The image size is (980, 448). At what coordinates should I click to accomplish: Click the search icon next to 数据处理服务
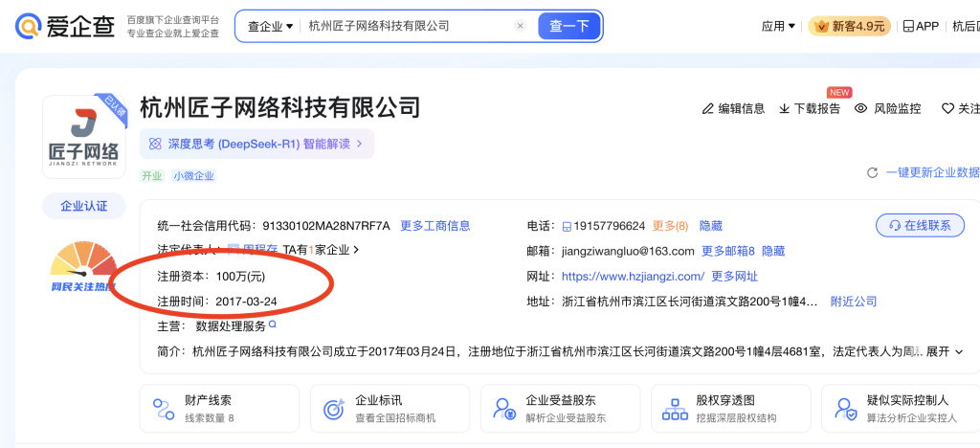click(273, 325)
